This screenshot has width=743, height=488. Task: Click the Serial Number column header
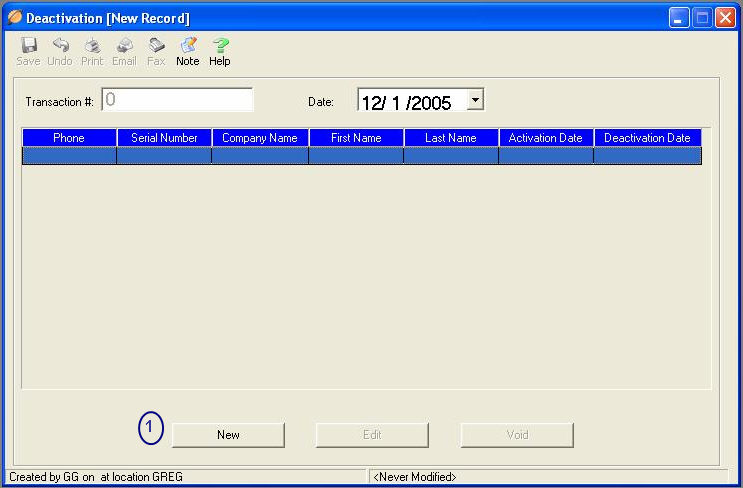pos(164,138)
